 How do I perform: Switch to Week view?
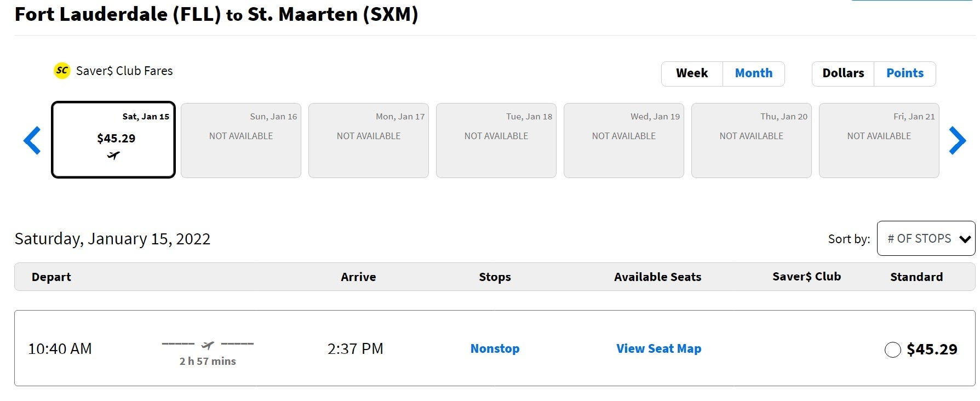(692, 73)
